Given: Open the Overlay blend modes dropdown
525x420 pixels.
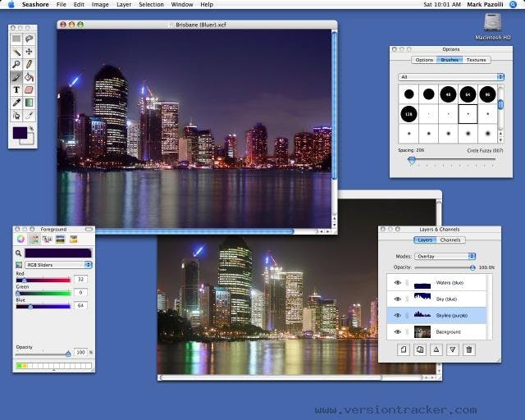Looking at the screenshot, I should tap(445, 256).
